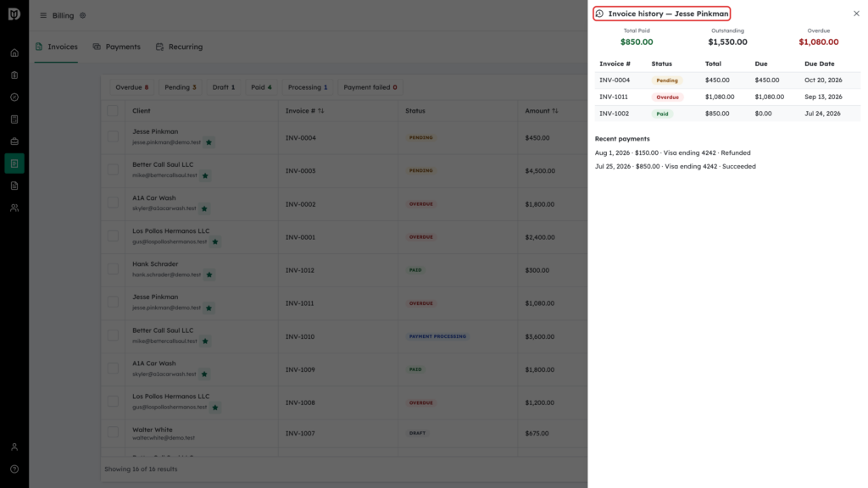Viewport: 868px width, 488px height.
Task: Switch to the Recurring tab
Action: click(180, 47)
